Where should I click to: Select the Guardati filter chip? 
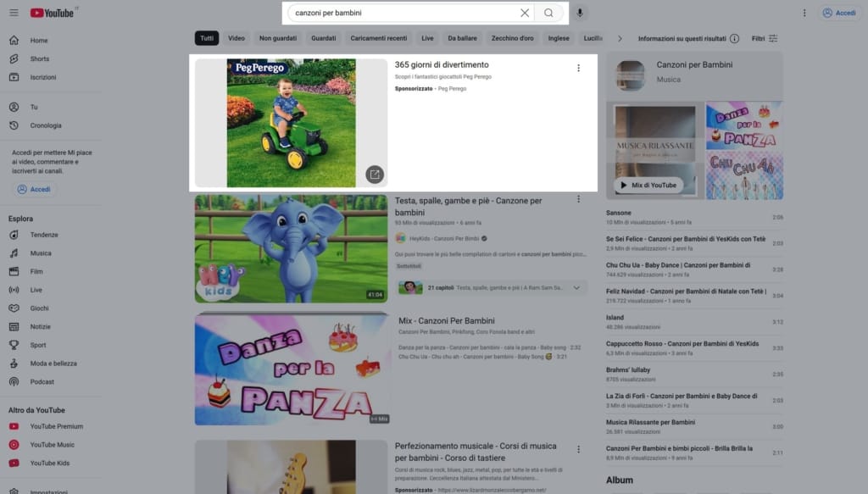323,38
